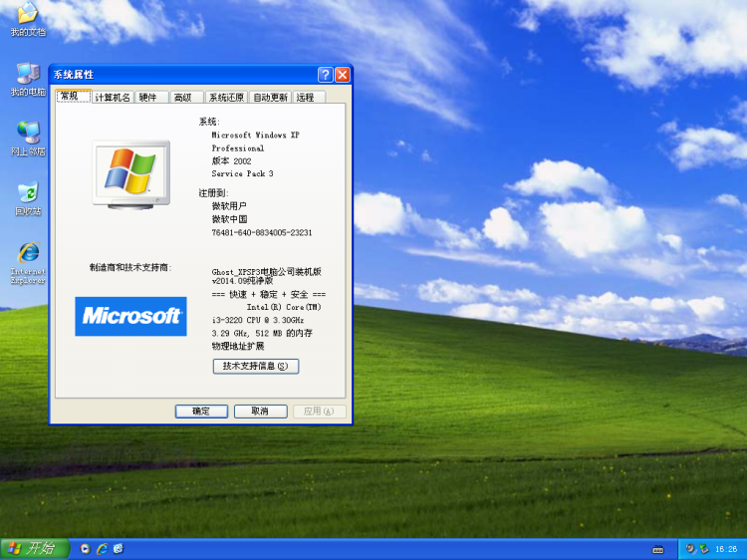Switch to the 常规 tab
Image resolution: width=747 pixels, height=560 pixels.
[x=74, y=97]
